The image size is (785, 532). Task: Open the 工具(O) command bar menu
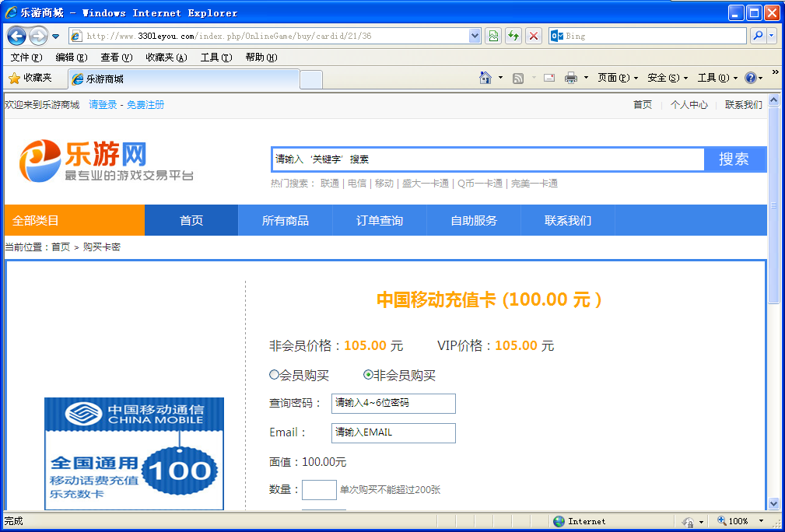(x=717, y=78)
